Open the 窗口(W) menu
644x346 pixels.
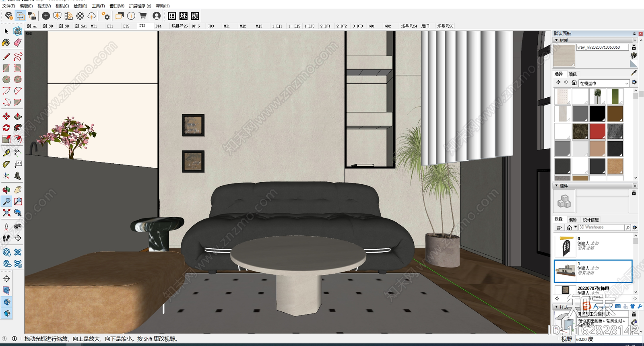117,6
